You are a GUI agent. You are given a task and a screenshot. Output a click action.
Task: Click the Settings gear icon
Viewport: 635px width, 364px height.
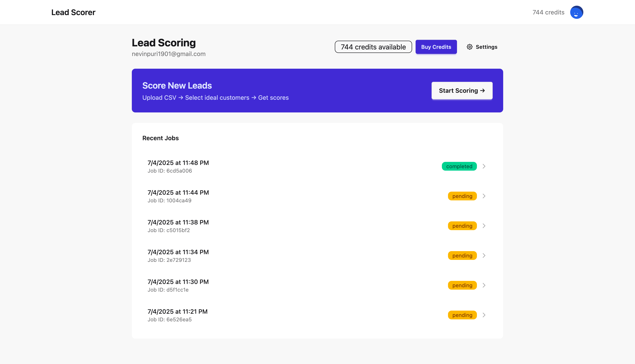pyautogui.click(x=470, y=47)
